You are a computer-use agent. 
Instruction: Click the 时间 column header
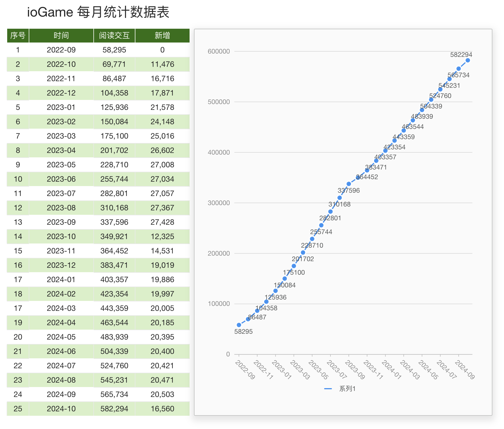(61, 36)
